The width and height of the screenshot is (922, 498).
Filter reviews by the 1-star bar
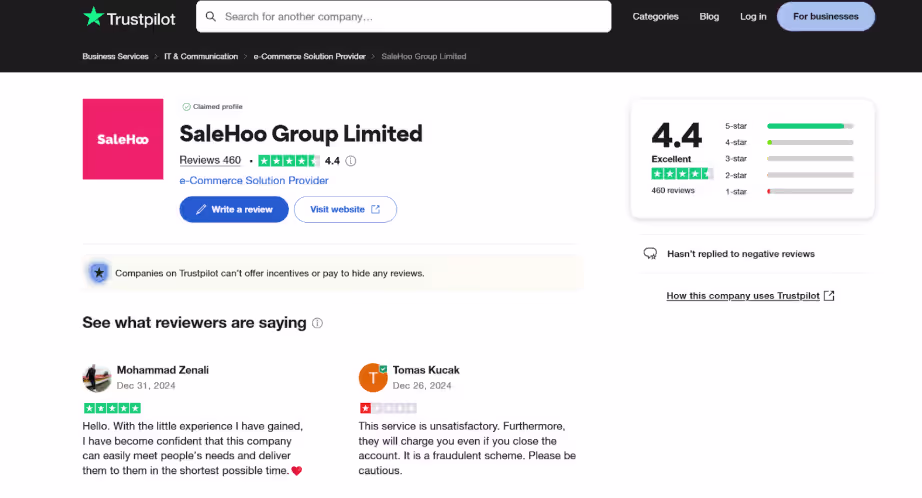[x=810, y=192]
